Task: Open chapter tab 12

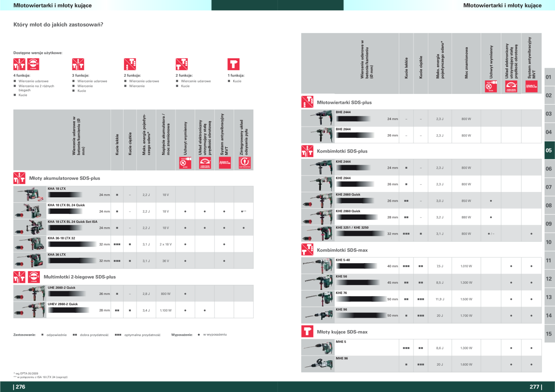Action: tap(549, 279)
